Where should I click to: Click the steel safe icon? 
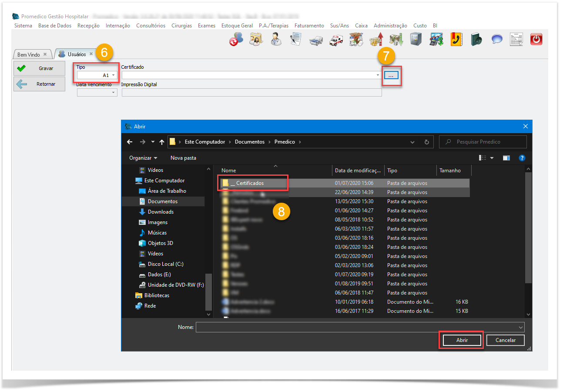point(416,40)
